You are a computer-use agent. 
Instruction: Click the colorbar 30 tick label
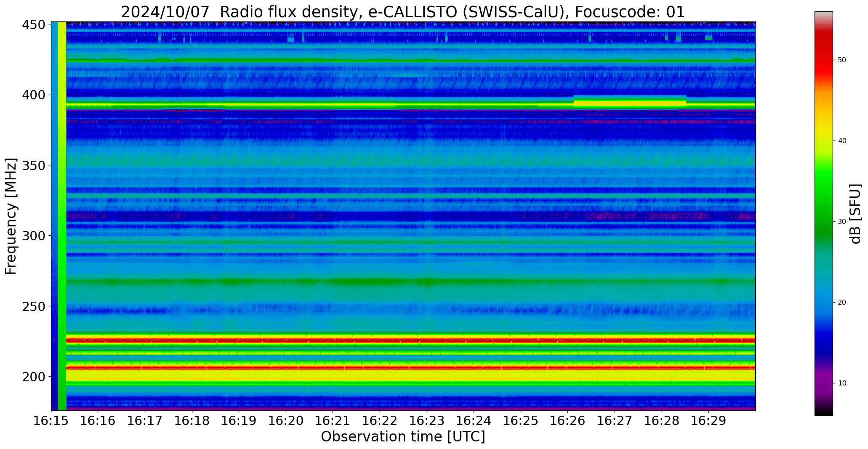tap(842, 222)
